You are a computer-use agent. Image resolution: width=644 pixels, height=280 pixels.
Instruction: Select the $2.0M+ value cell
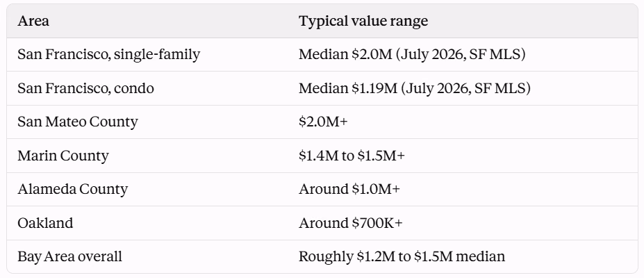point(323,122)
